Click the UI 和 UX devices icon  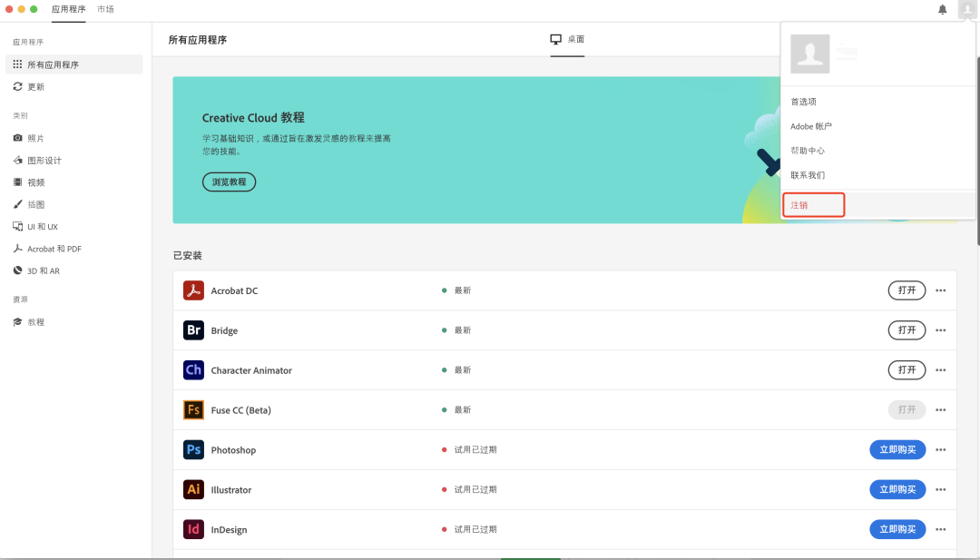(x=17, y=226)
